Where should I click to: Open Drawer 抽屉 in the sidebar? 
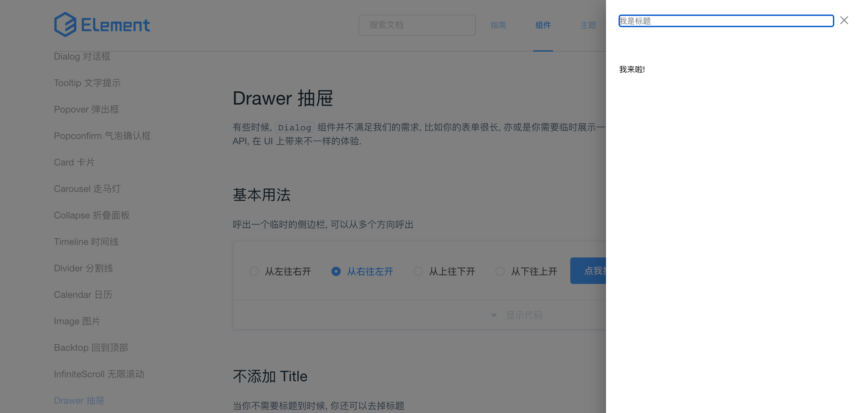pos(79,400)
